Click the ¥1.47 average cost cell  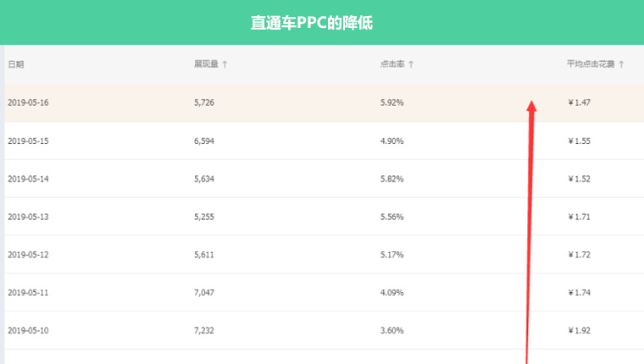tap(579, 102)
